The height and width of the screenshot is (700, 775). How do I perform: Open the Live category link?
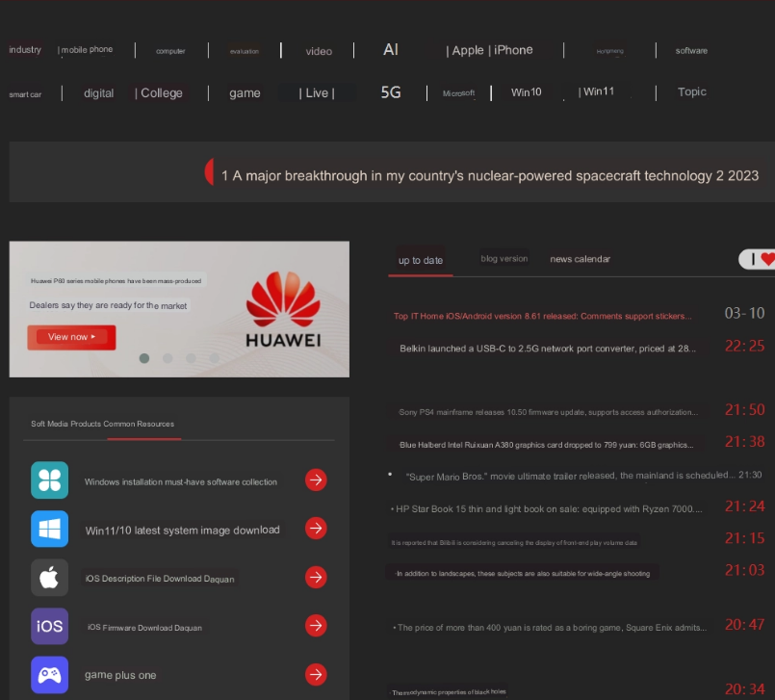coord(317,93)
